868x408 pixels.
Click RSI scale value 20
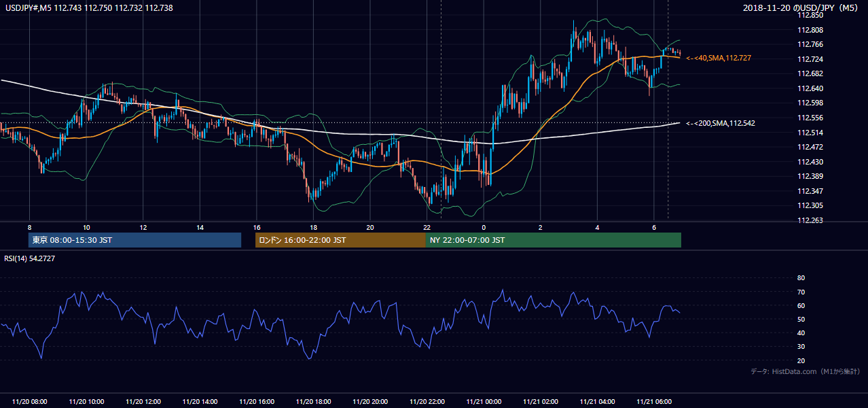click(801, 360)
